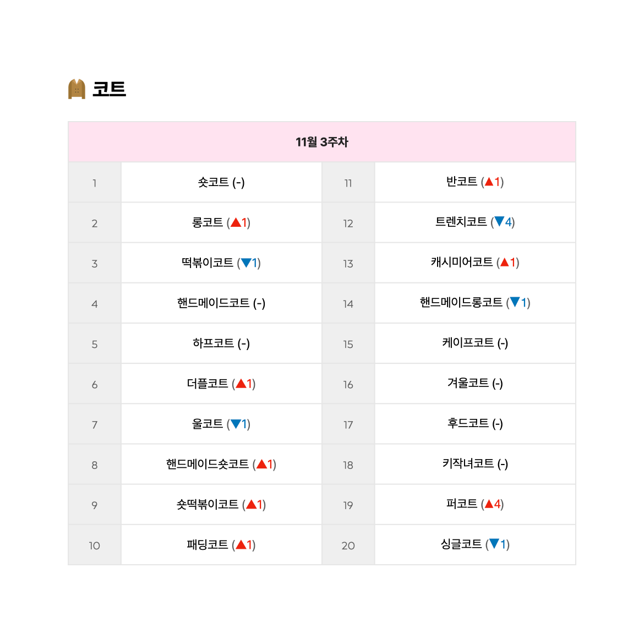Screen dimensions: 644x644
Task: Click the 11월 3주차 header bar
Action: coord(322,142)
